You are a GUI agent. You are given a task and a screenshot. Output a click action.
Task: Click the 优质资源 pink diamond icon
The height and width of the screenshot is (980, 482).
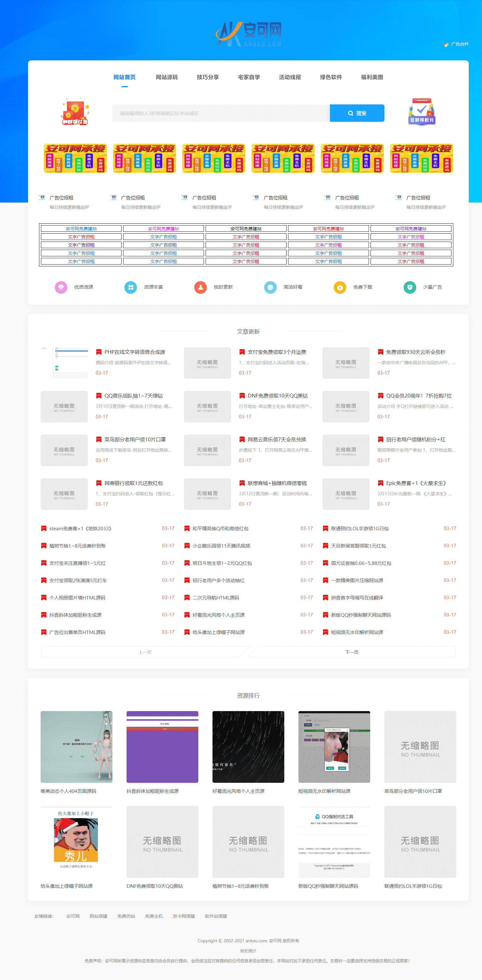(61, 287)
